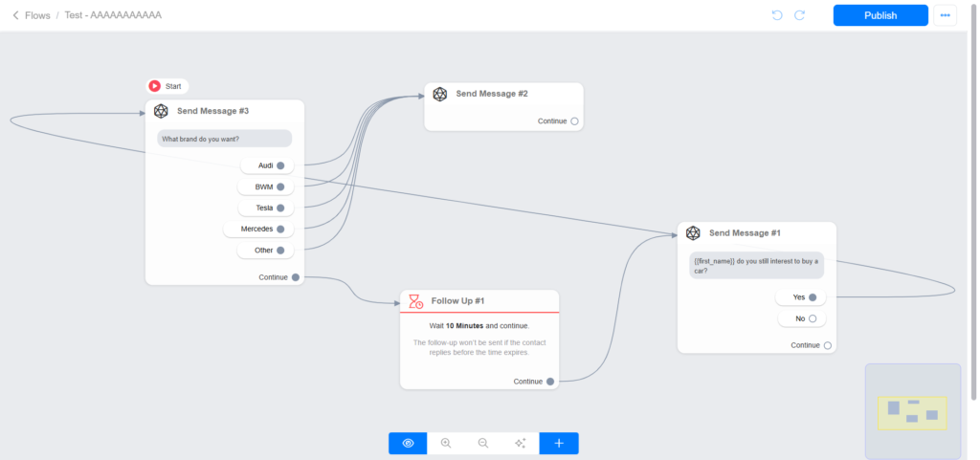Click the zoom in magnifier icon

click(445, 443)
